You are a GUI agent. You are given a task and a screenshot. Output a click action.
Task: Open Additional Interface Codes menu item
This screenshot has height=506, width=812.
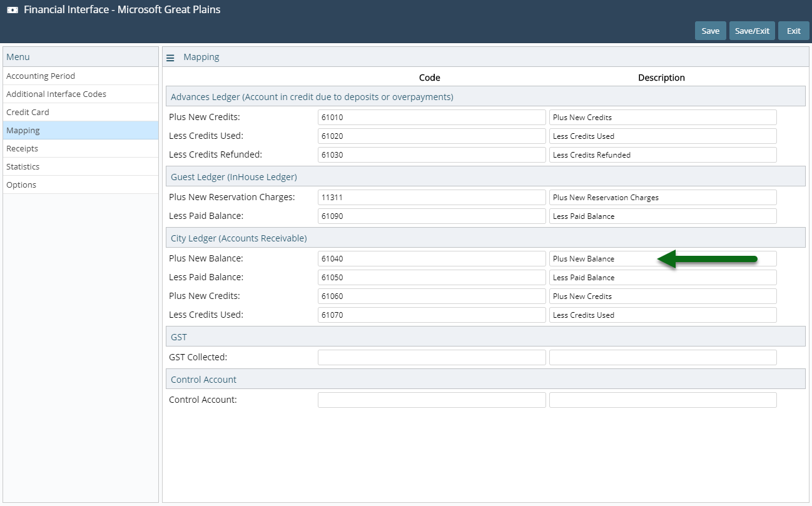[81, 94]
